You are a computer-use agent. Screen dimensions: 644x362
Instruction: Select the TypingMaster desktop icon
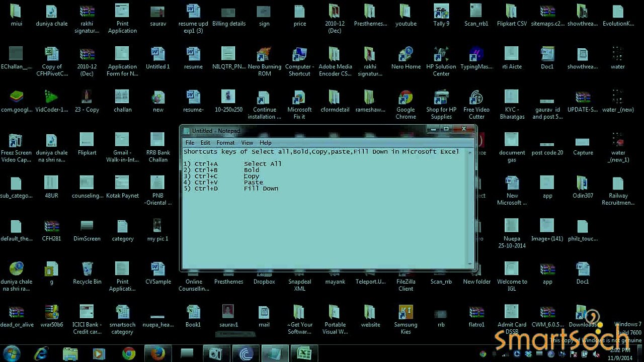pyautogui.click(x=476, y=58)
